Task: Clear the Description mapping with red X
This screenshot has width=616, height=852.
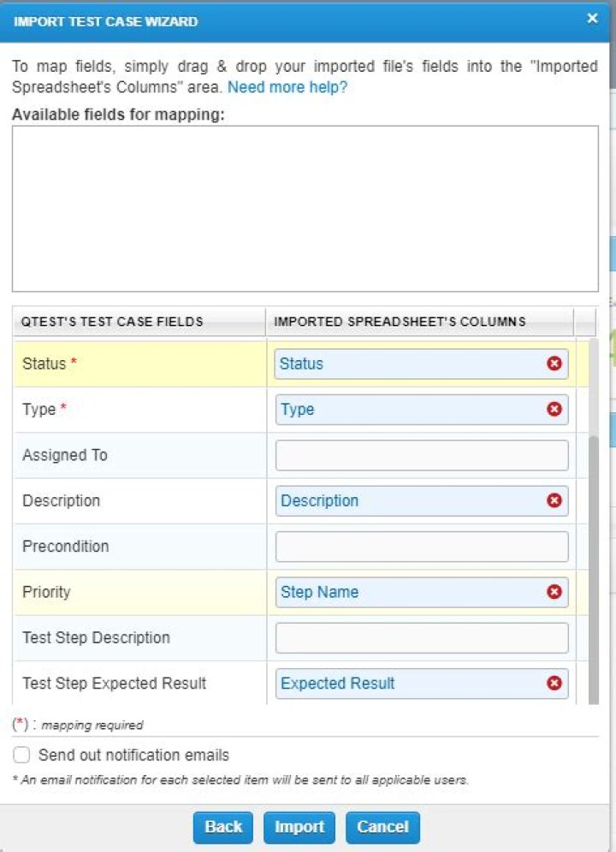Action: coord(554,500)
